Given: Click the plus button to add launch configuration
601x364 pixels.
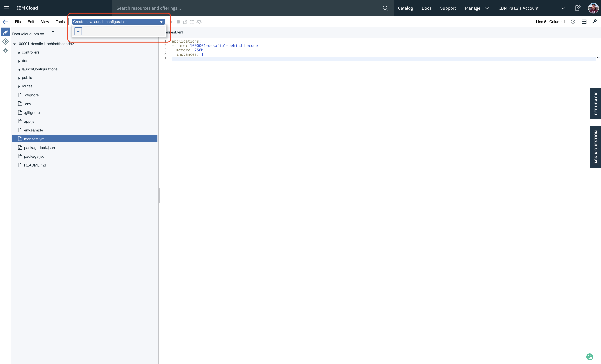Looking at the screenshot, I should (78, 31).
